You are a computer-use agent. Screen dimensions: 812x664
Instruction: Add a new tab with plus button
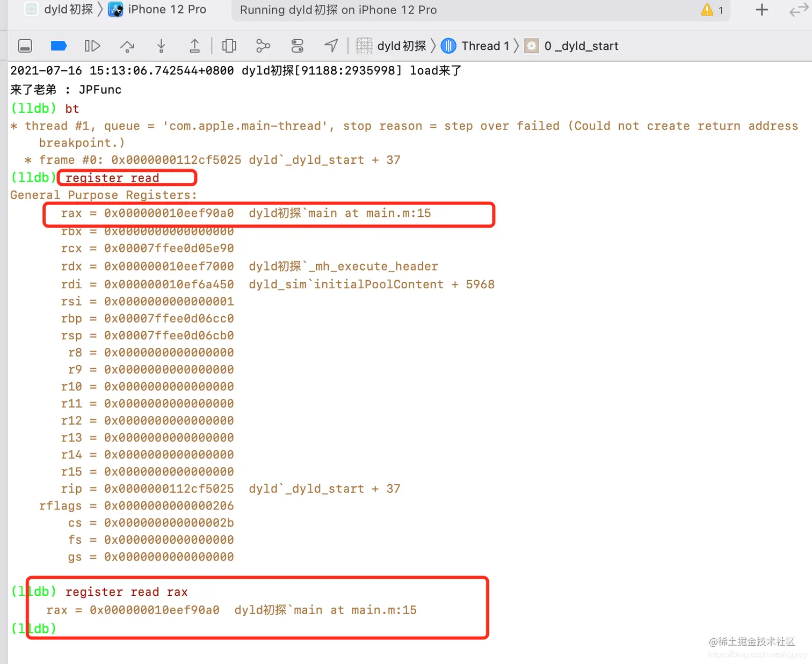[x=762, y=10]
